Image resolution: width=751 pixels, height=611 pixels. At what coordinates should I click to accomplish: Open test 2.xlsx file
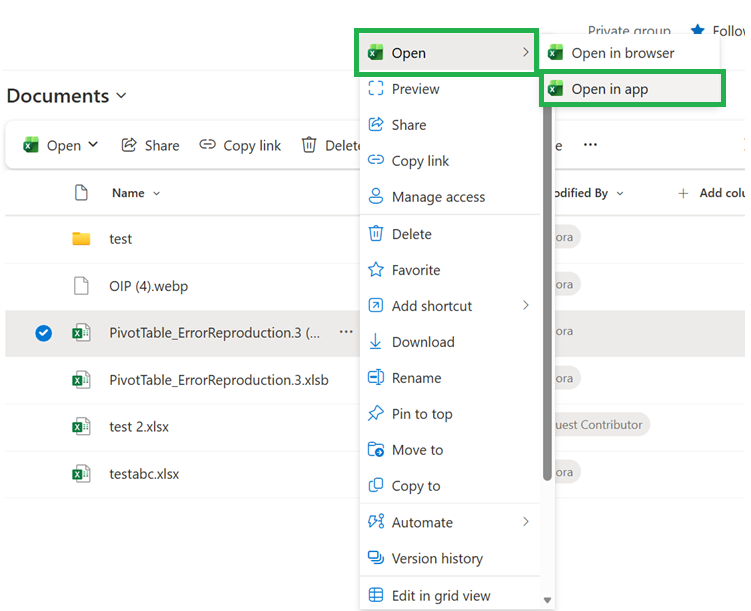(139, 427)
